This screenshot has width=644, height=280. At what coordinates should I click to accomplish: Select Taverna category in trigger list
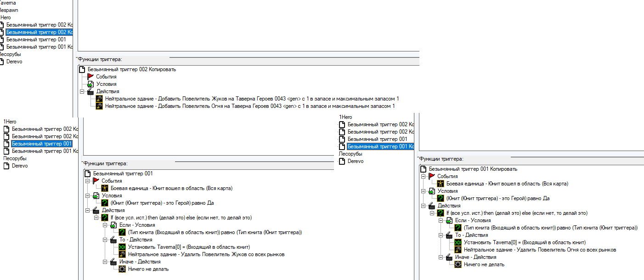[x=8, y=3]
